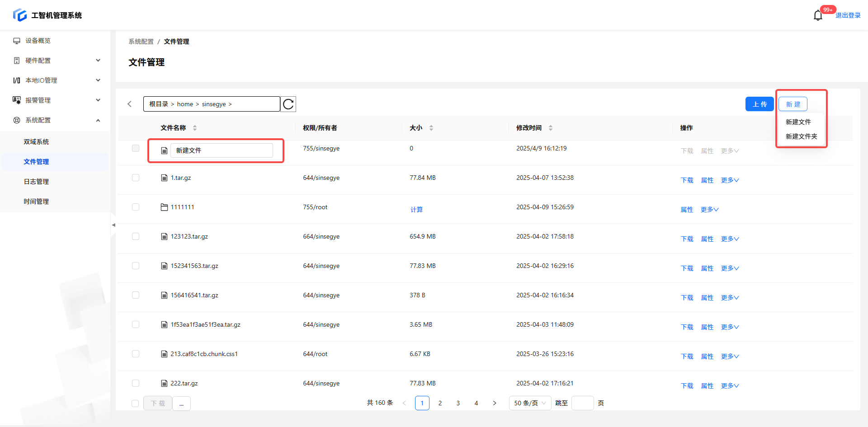This screenshot has width=868, height=427.
Task: Choose 新建文件夹 from the menu
Action: click(x=801, y=136)
